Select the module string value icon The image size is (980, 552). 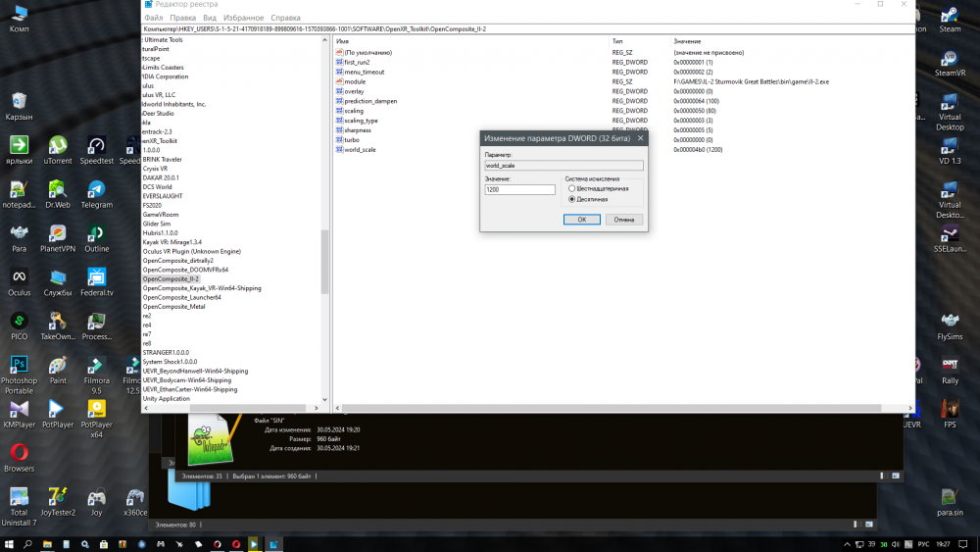point(339,81)
